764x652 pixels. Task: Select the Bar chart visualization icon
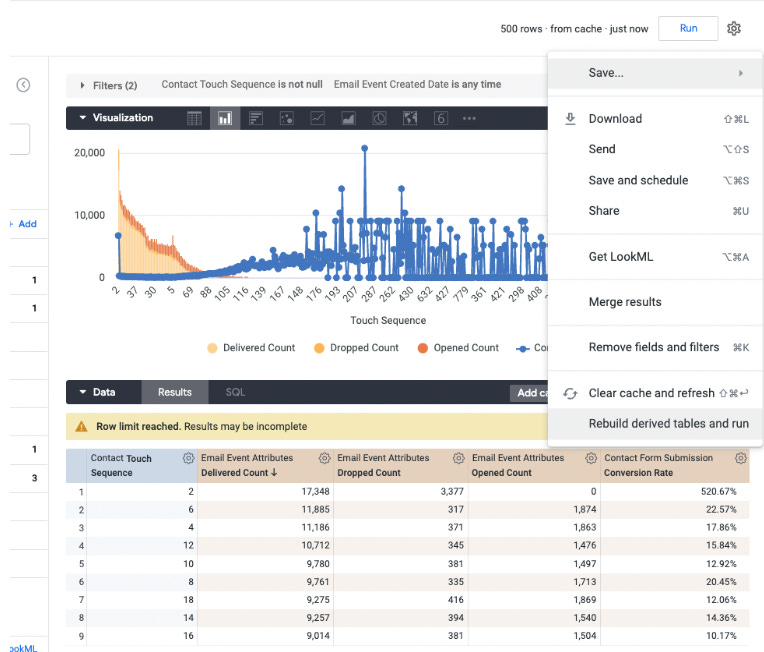click(x=256, y=118)
